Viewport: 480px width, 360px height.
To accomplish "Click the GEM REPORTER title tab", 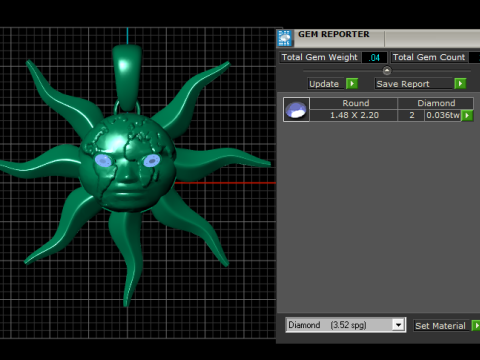I will [333, 34].
